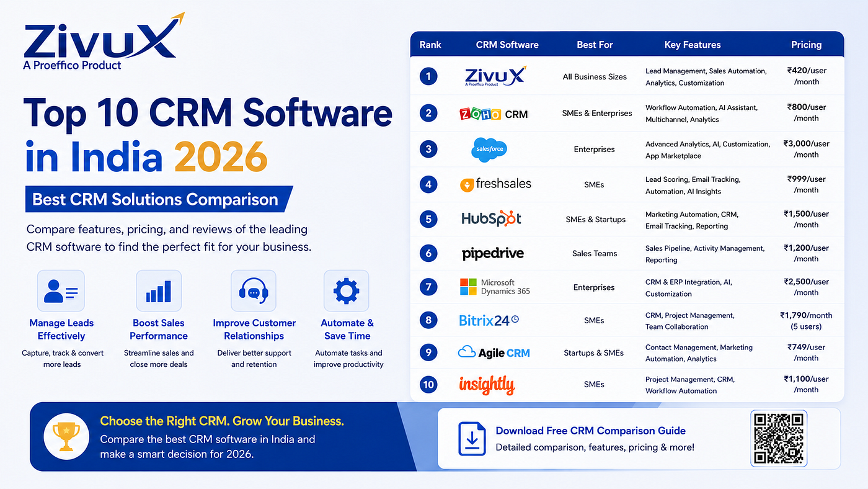Click the Pricing column header
This screenshot has width=868, height=489.
806,45
